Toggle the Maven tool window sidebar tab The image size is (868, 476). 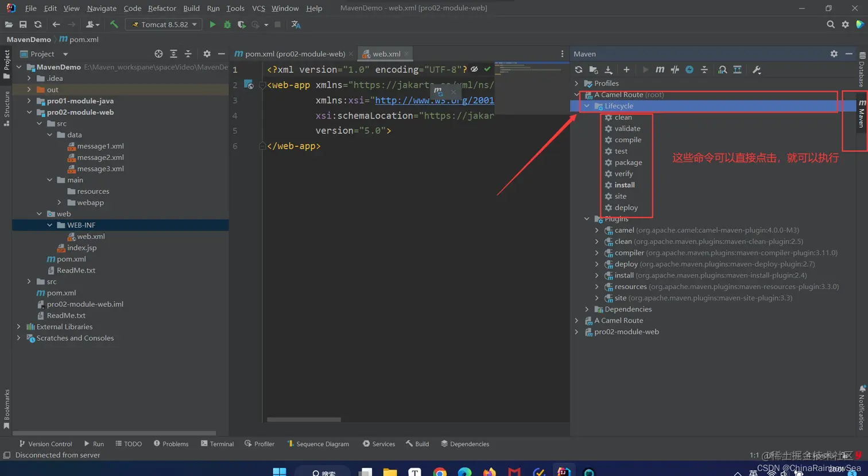point(862,114)
